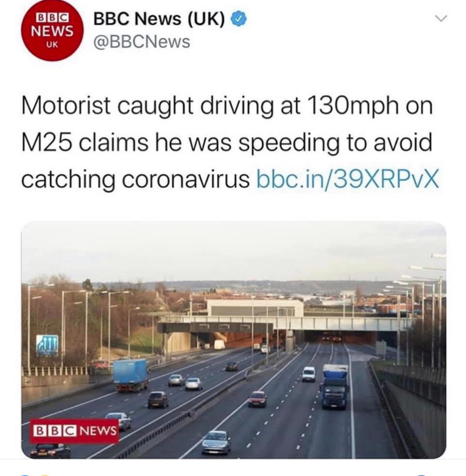
Task: Visit the @BBCNews handle
Action: [141, 42]
